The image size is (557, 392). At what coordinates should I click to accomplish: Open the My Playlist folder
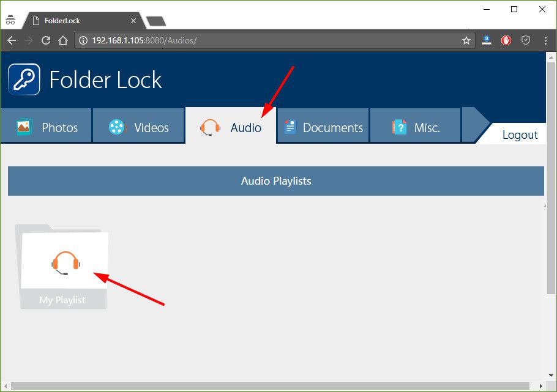[x=62, y=267]
